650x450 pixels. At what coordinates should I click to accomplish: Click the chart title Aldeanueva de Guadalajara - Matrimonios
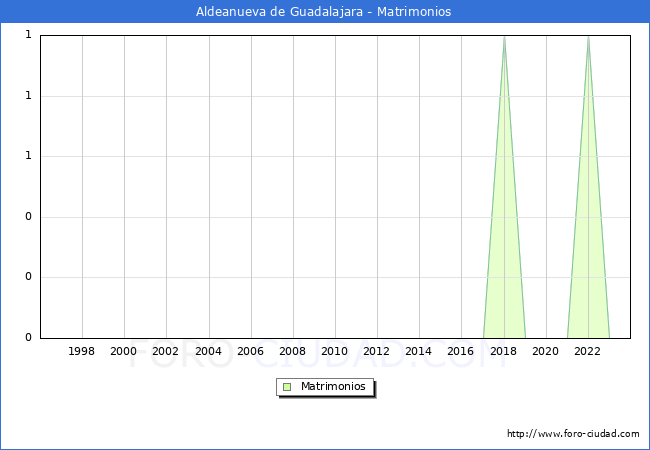pyautogui.click(x=323, y=12)
